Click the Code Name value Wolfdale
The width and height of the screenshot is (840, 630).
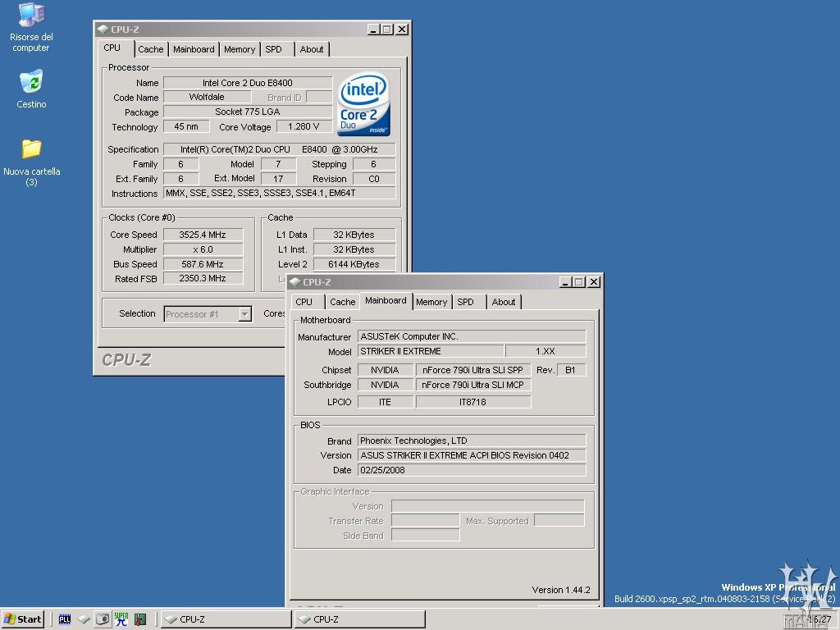point(207,97)
